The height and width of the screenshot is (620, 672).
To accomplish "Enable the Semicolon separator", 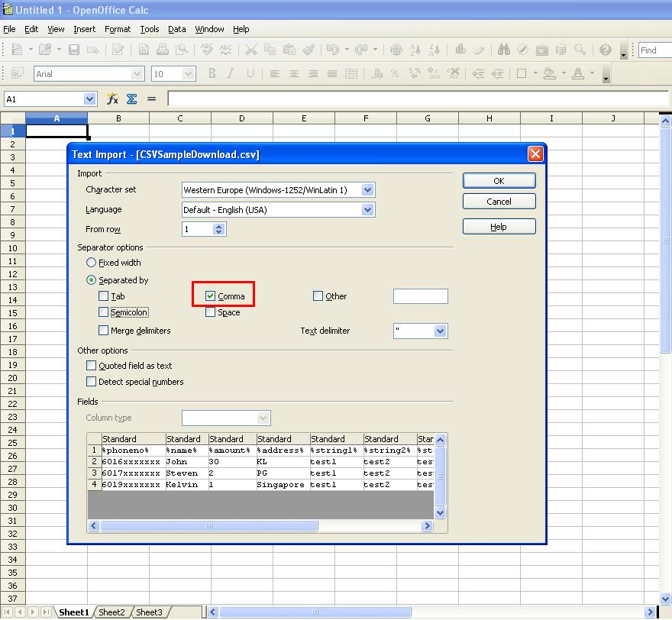I will point(104,312).
